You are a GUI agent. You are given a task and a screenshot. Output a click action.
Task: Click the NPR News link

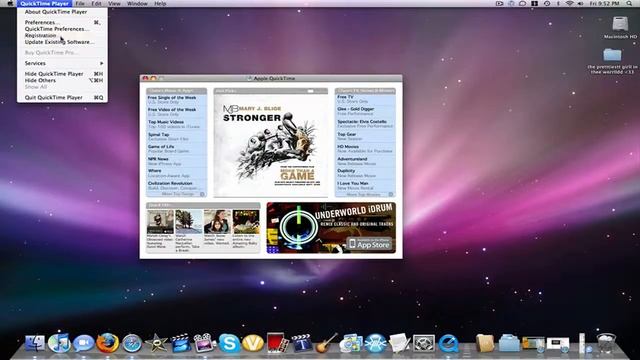click(158, 159)
